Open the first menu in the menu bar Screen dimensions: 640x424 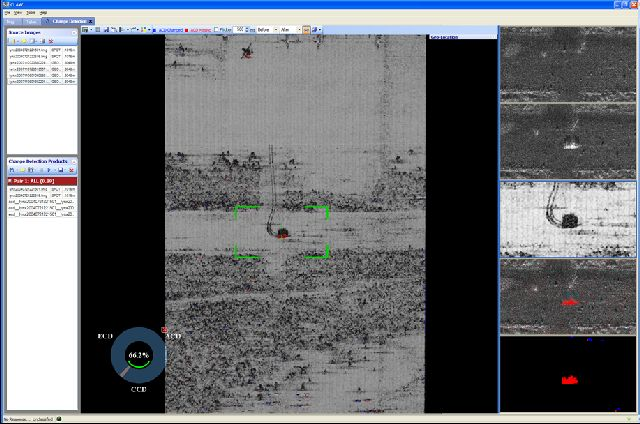[7, 13]
